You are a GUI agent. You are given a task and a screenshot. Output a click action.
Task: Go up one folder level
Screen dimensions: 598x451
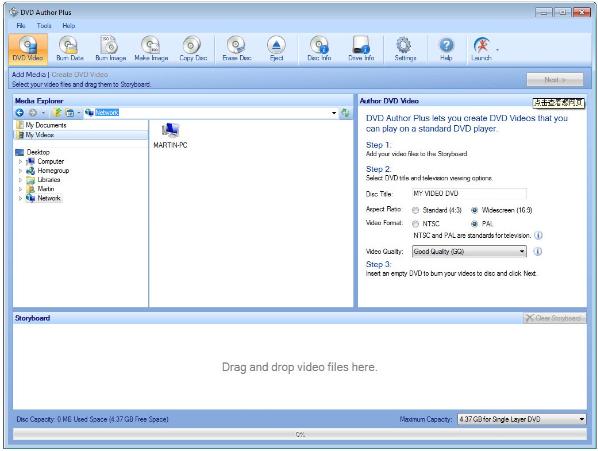click(x=57, y=112)
